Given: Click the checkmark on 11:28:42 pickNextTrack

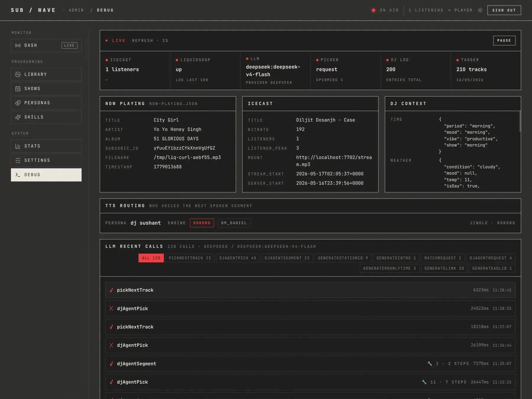Looking at the screenshot, I should click(x=111, y=290).
